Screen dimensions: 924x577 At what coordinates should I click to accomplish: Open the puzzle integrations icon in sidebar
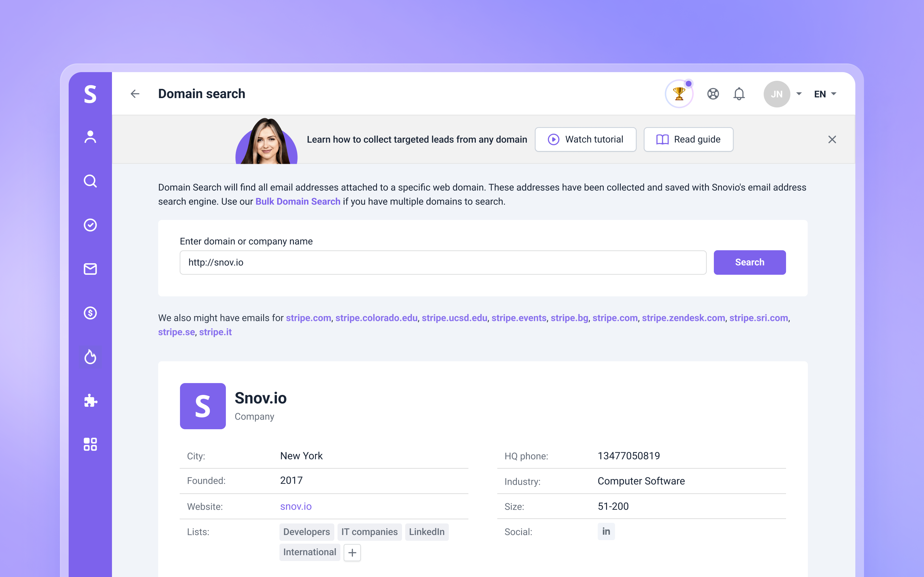click(x=90, y=401)
